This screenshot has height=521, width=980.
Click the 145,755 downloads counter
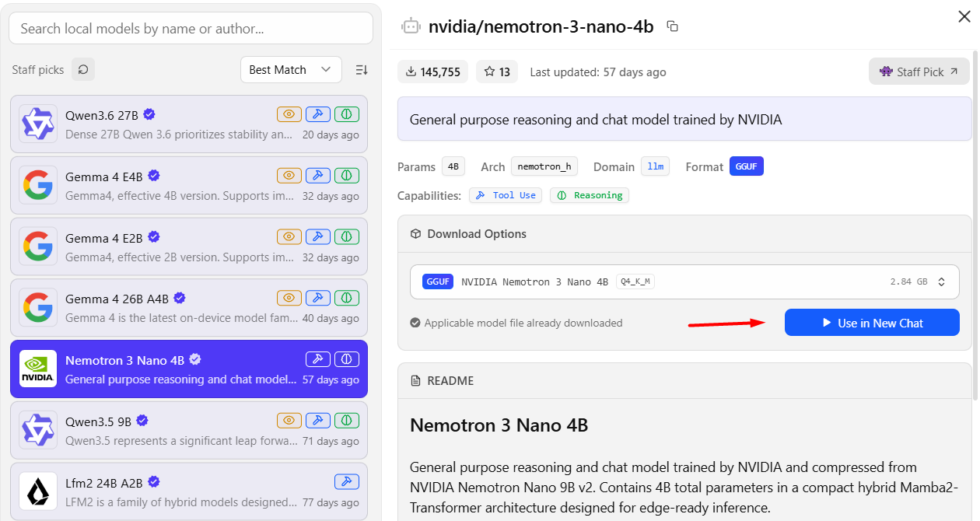(433, 72)
